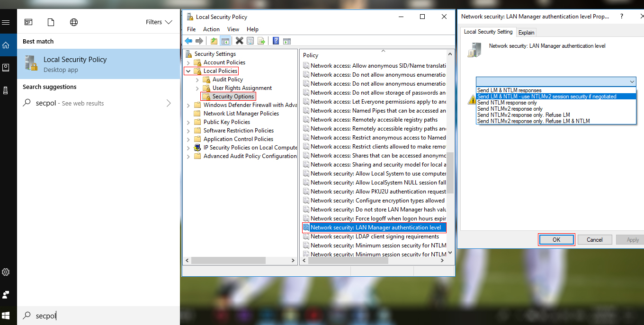Select Windows Defender Firewall node in tree
Image resolution: width=644 pixels, height=325 pixels.
point(250,105)
